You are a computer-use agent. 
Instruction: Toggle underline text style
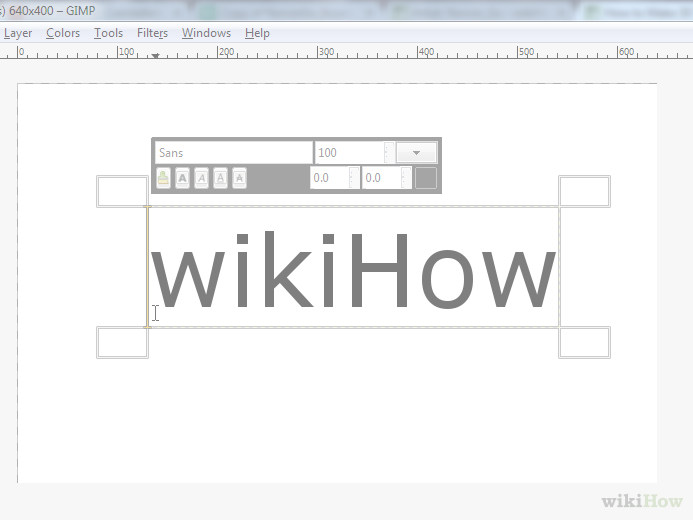coord(221,178)
